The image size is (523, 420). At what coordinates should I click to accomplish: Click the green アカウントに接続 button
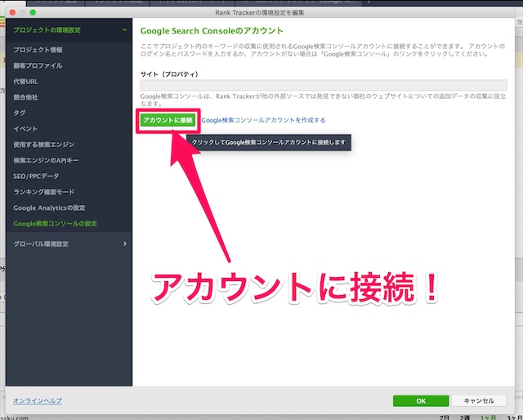tap(168, 120)
